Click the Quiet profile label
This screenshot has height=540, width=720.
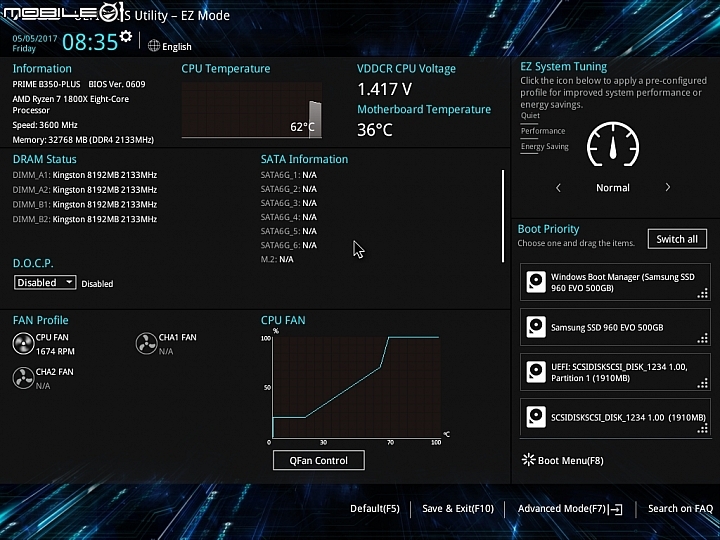[x=530, y=115]
